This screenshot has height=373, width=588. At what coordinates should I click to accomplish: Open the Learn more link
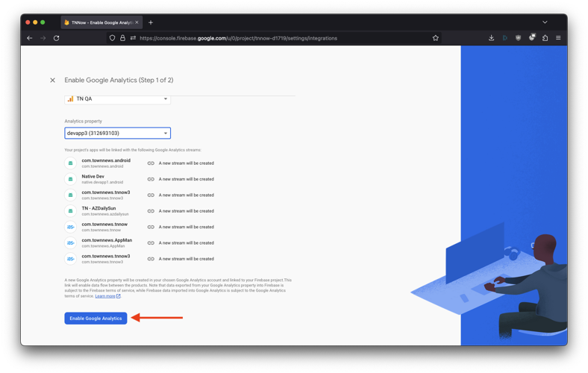[105, 296]
